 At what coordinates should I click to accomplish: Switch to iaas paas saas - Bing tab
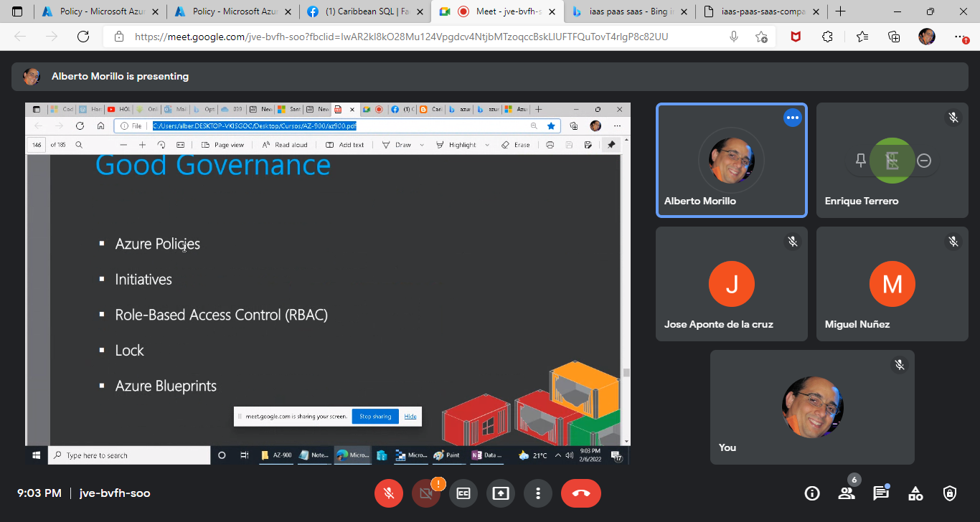(630, 11)
